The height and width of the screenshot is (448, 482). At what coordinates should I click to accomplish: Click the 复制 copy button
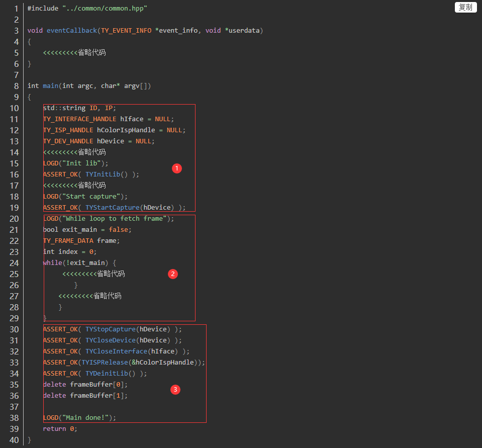(x=465, y=8)
